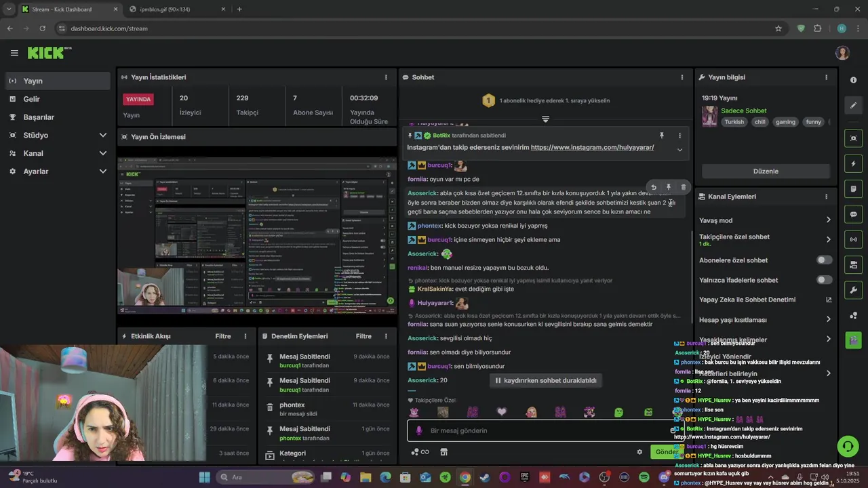Reply to the hovered Asoserick message

[653, 187]
